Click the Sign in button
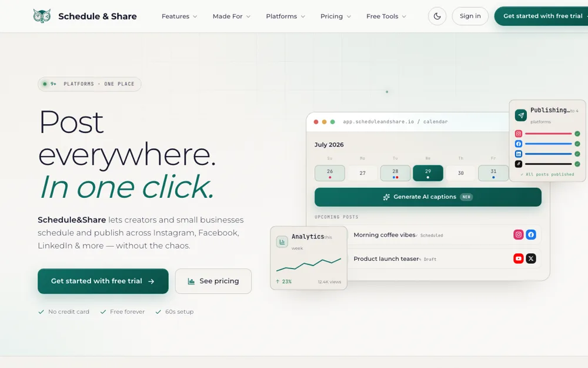This screenshot has width=588, height=368. pyautogui.click(x=470, y=16)
